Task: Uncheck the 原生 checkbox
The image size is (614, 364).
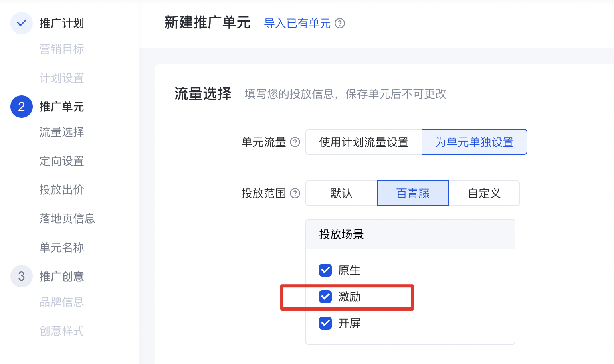Action: click(325, 270)
